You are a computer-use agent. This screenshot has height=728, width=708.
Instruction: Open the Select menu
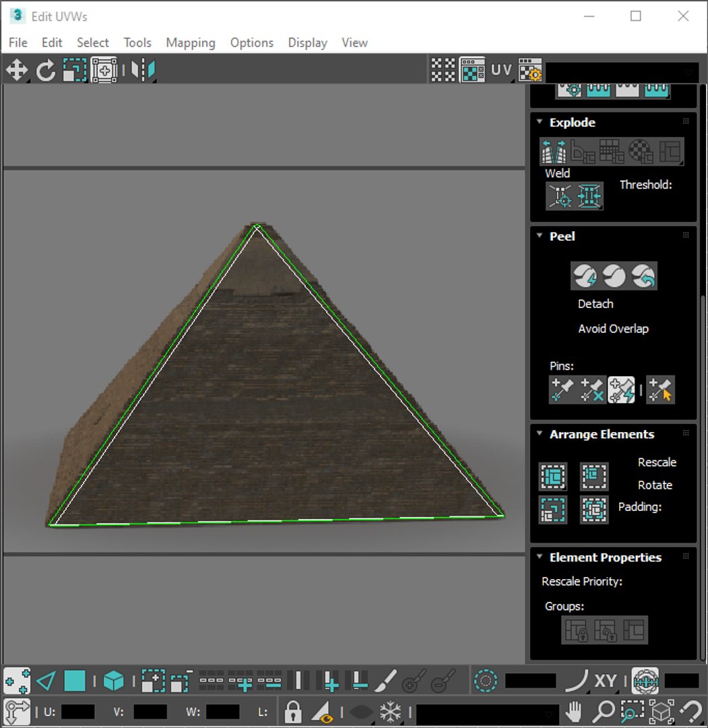(x=93, y=42)
